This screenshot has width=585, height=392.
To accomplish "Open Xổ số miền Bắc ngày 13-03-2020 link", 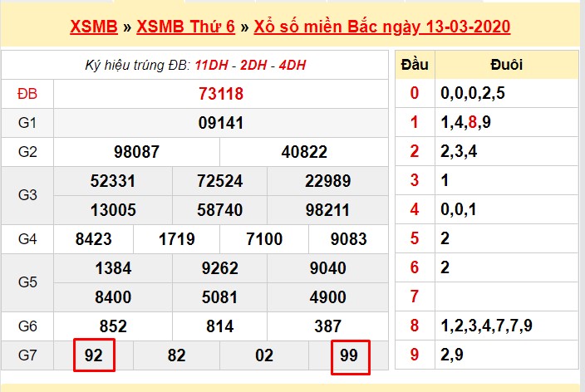I will click(x=381, y=27).
